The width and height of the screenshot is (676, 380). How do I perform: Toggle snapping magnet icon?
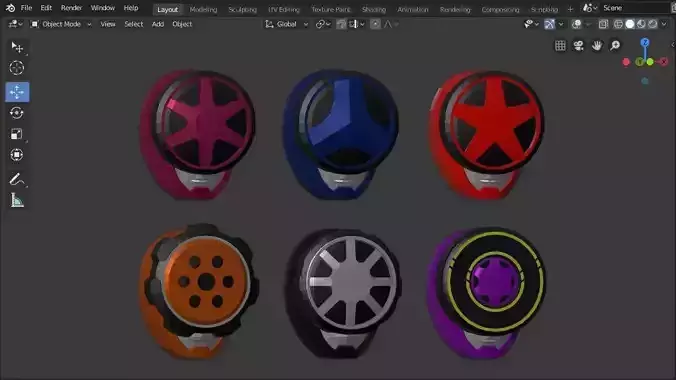point(341,24)
